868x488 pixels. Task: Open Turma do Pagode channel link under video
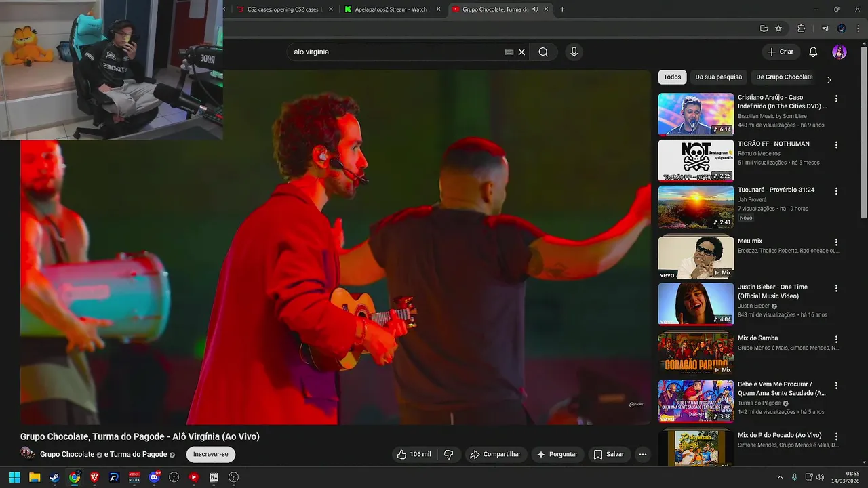pos(138,454)
